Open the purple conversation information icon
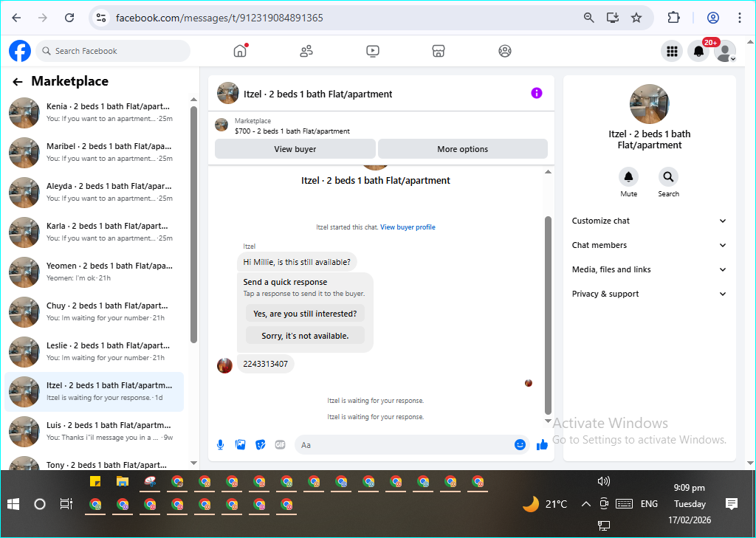756x538 pixels. coord(537,93)
